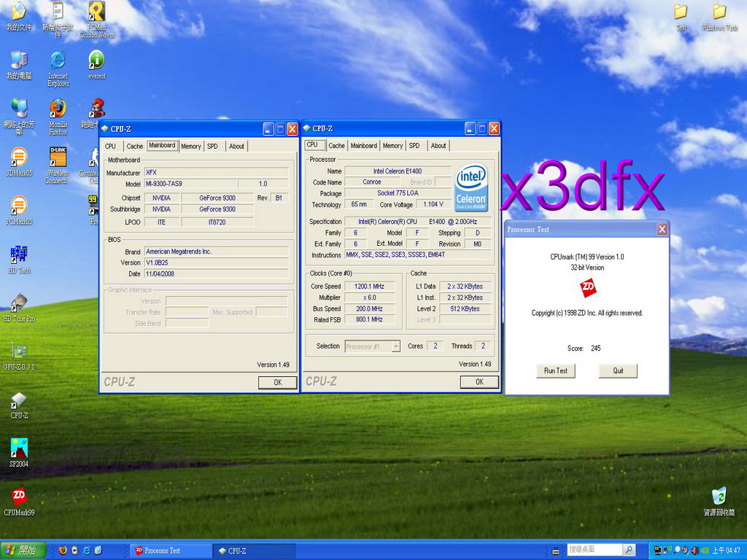This screenshot has width=747, height=560.
Task: Open the 資源回收筒 recycle bin icon
Action: (x=719, y=502)
